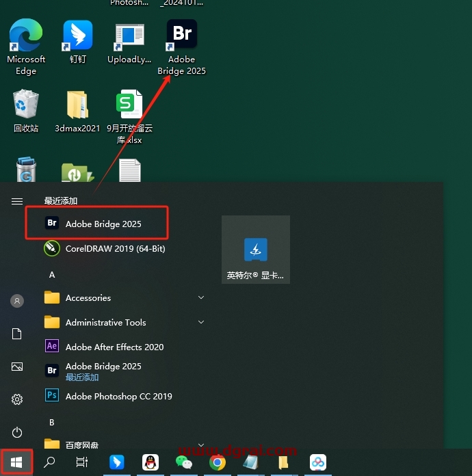This screenshot has width=472, height=476.
Task: Open the 钉钉 desktop shortcut
Action: (x=78, y=42)
